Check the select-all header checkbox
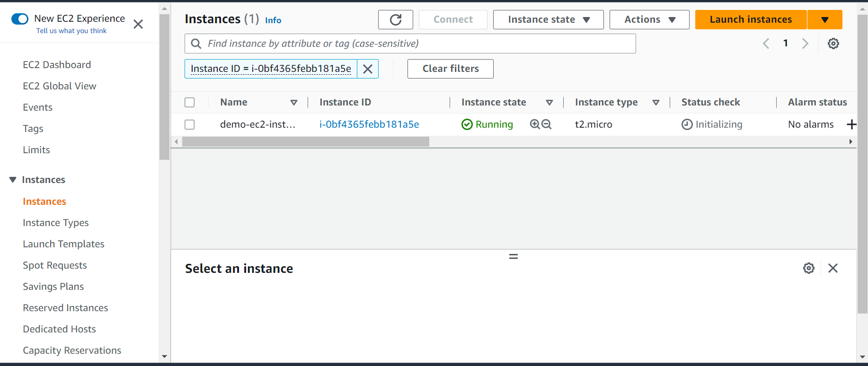Screen dimensions: 868x366 point(190,102)
